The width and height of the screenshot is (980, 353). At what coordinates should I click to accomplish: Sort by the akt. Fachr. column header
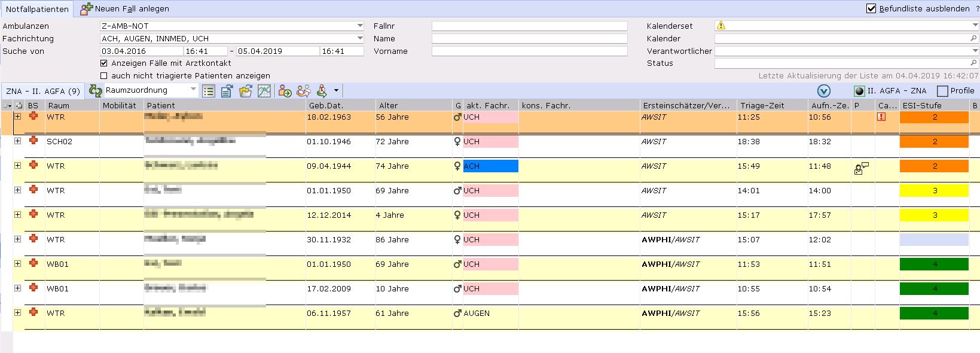point(491,105)
